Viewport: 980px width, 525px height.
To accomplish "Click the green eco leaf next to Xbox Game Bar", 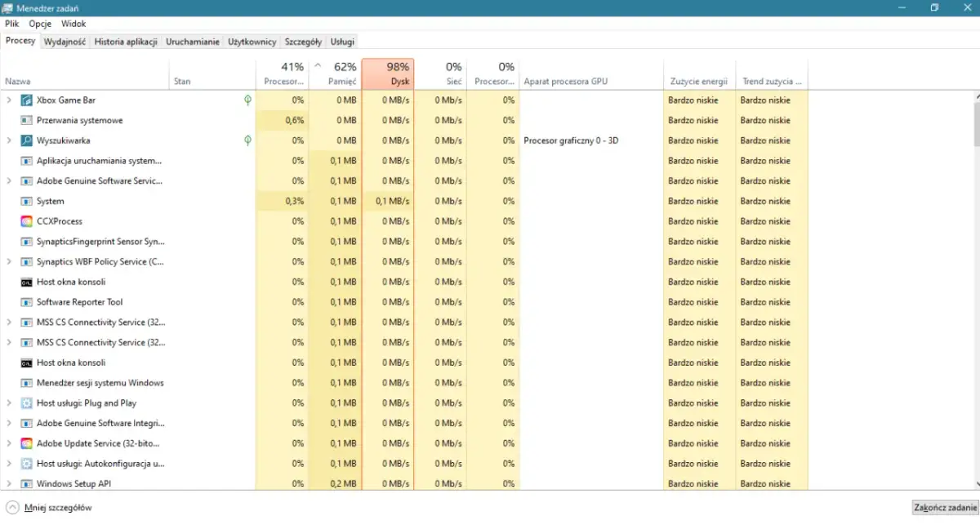I will tap(247, 100).
